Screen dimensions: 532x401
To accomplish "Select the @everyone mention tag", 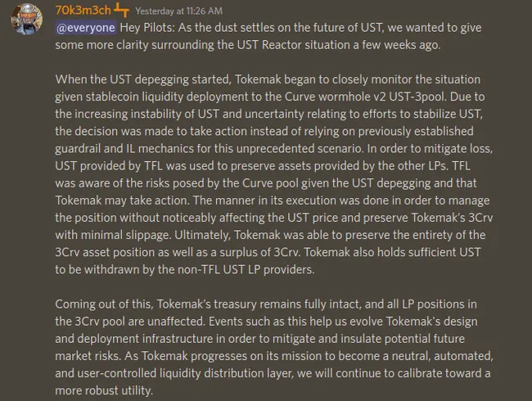I will coord(85,28).
